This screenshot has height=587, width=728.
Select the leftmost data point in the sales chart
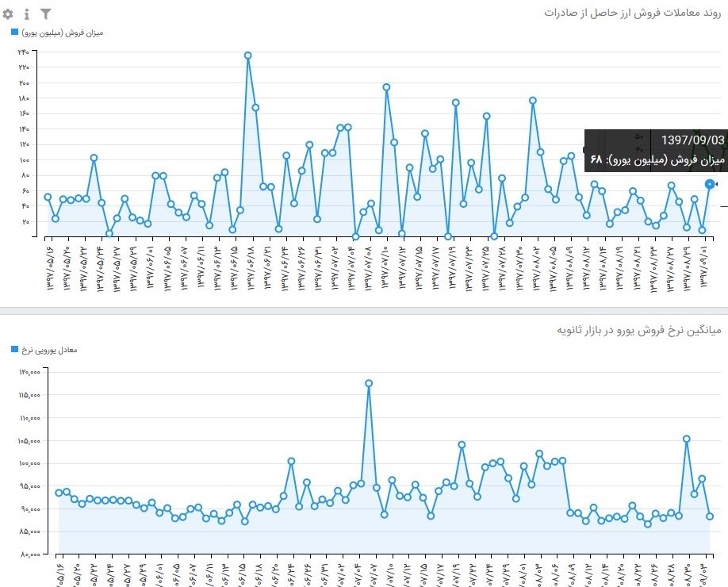tap(48, 197)
